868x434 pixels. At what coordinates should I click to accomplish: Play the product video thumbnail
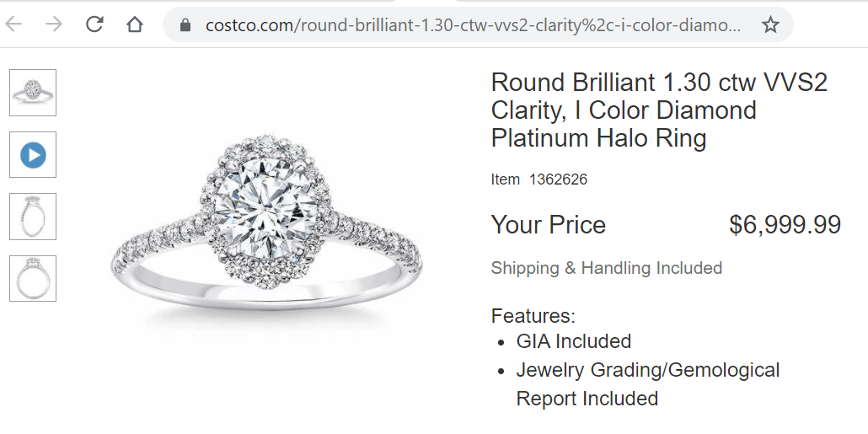33,154
